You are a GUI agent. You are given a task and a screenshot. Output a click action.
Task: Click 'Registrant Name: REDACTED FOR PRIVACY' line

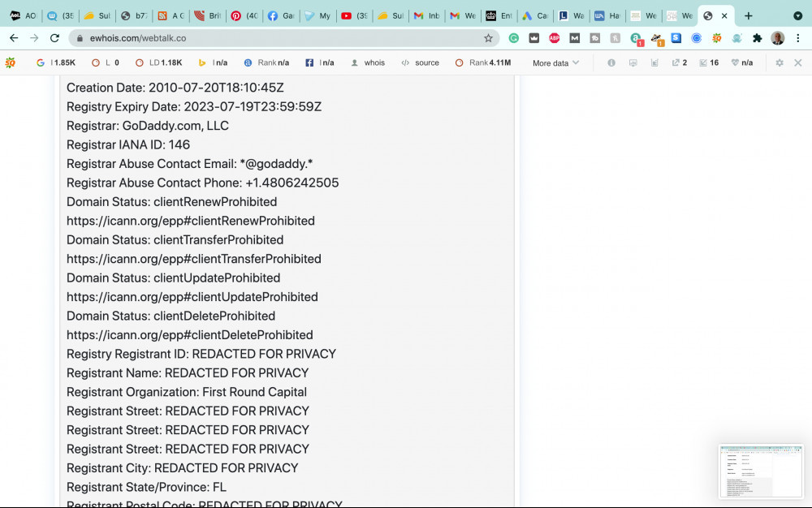click(188, 373)
